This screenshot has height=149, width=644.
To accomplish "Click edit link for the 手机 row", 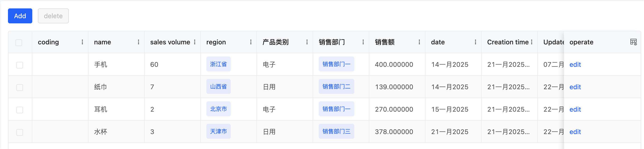I will (575, 65).
